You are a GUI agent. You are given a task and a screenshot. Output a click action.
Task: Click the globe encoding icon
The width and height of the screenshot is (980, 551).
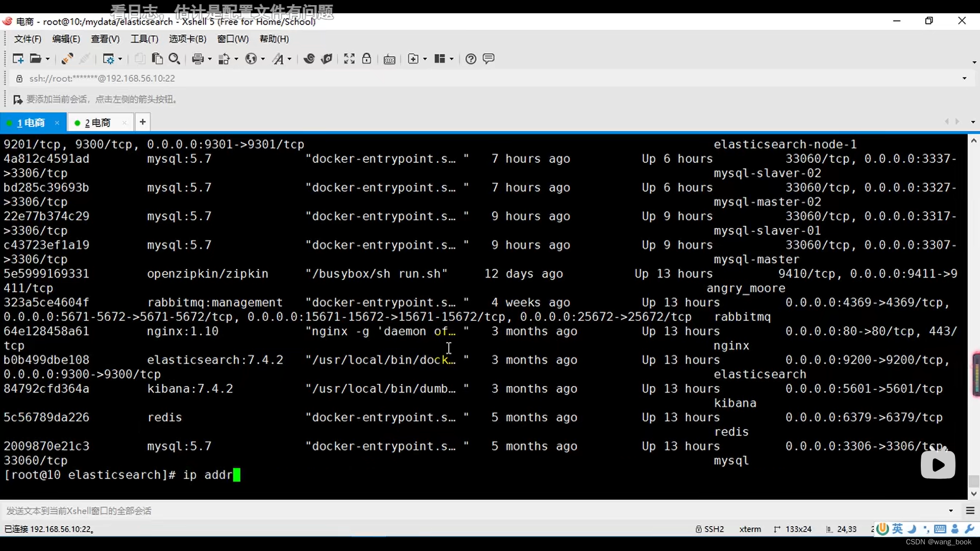click(251, 59)
